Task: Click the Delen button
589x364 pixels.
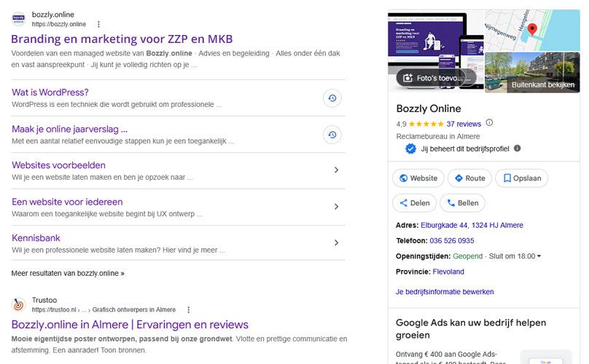Action: coord(414,203)
